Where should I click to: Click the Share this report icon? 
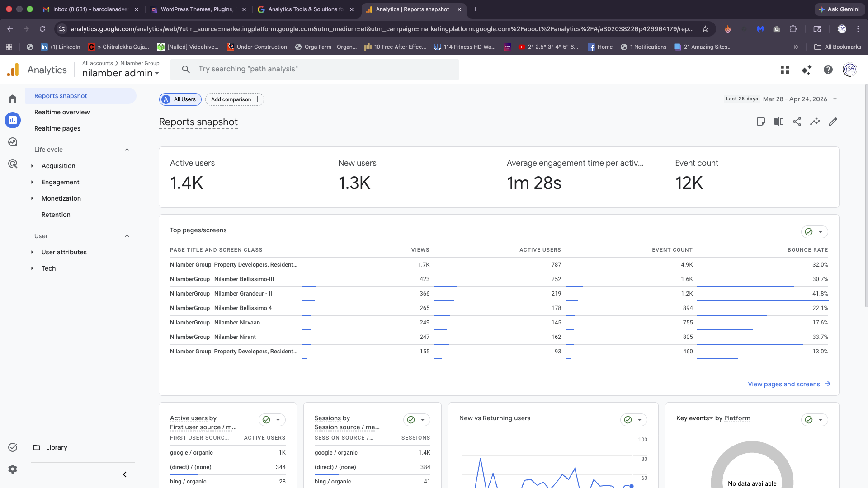[x=797, y=122]
